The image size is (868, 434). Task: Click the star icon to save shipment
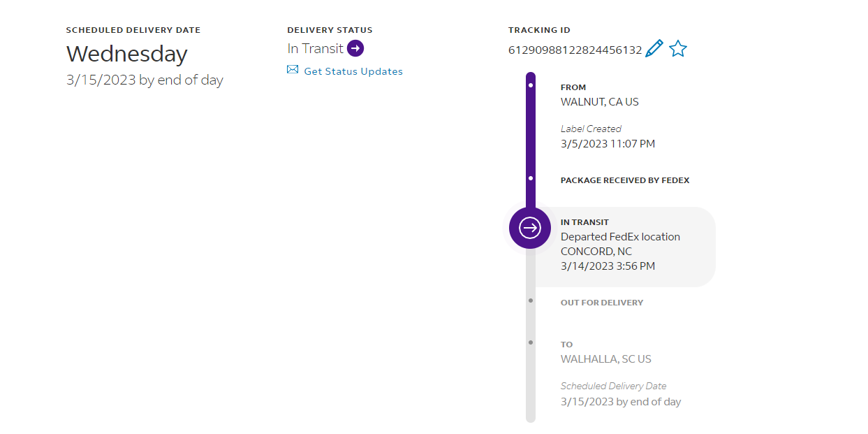(678, 49)
